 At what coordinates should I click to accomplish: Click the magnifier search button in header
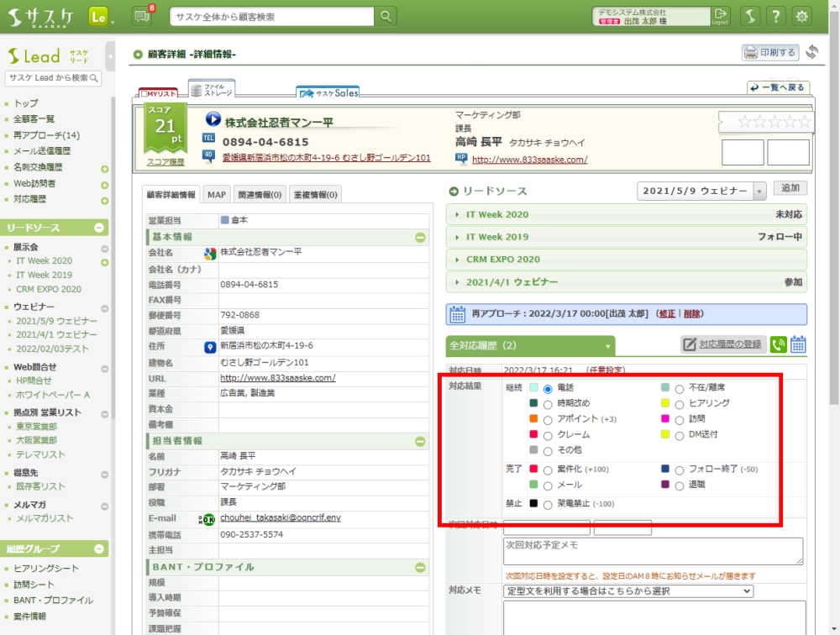pyautogui.click(x=386, y=17)
